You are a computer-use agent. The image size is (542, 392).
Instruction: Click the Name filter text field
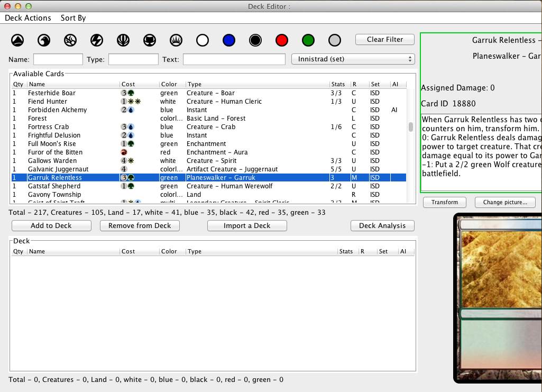coord(58,59)
